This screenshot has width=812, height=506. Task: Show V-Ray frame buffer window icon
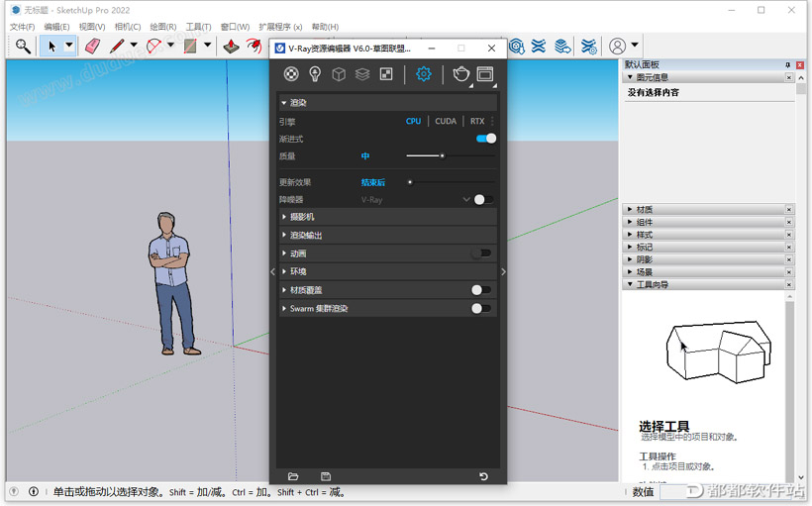click(x=485, y=74)
